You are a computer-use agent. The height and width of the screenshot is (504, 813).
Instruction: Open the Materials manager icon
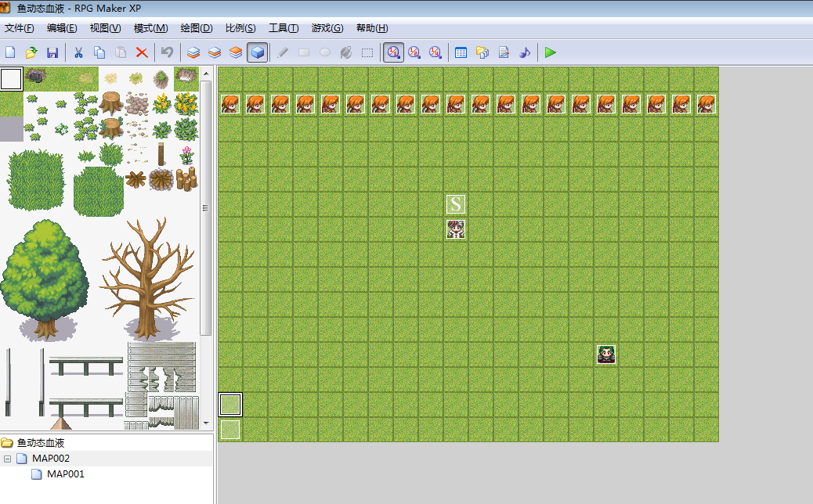(x=482, y=52)
